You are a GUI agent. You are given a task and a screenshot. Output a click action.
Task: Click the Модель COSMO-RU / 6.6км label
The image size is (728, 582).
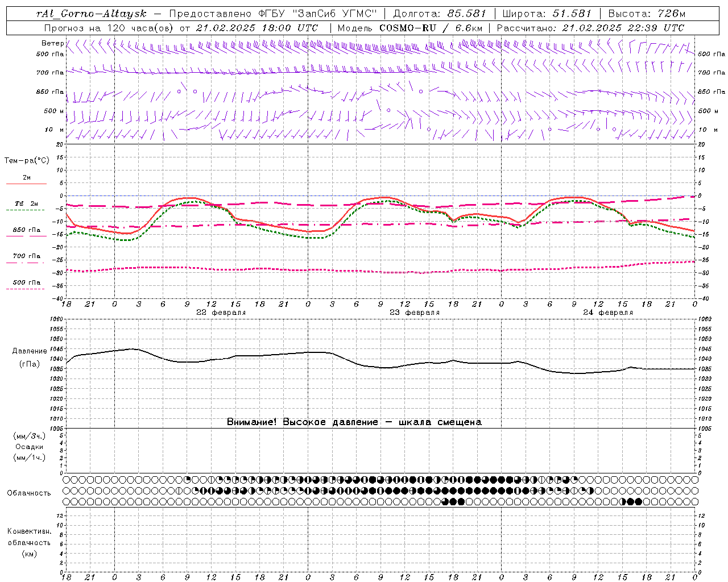[x=409, y=28]
